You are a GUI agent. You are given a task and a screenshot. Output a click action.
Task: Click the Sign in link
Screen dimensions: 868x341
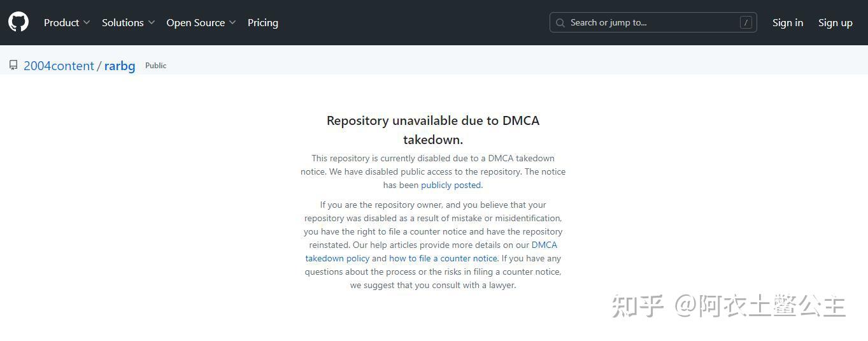pos(787,23)
